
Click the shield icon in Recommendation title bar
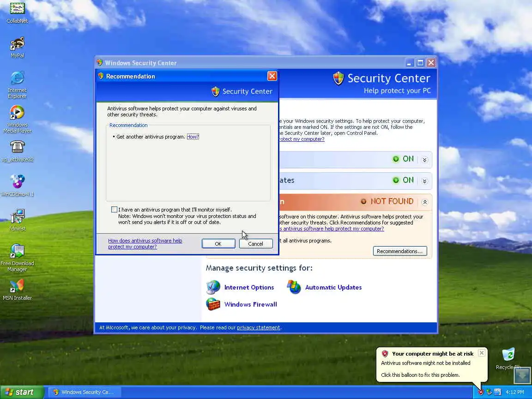[101, 76]
